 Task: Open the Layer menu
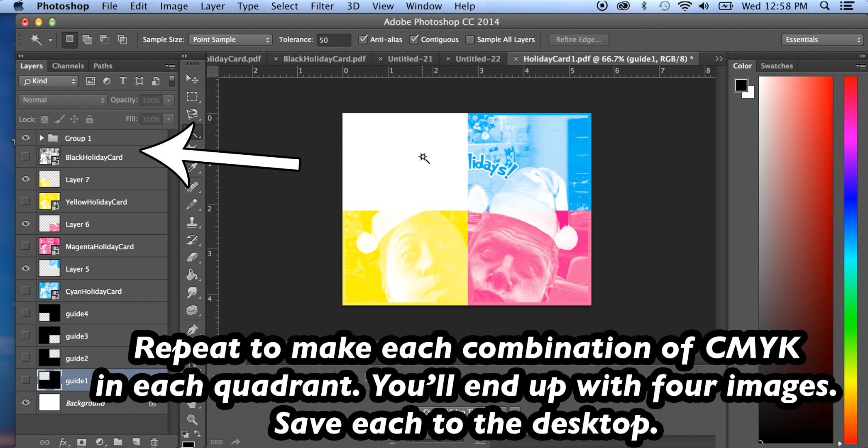point(213,6)
